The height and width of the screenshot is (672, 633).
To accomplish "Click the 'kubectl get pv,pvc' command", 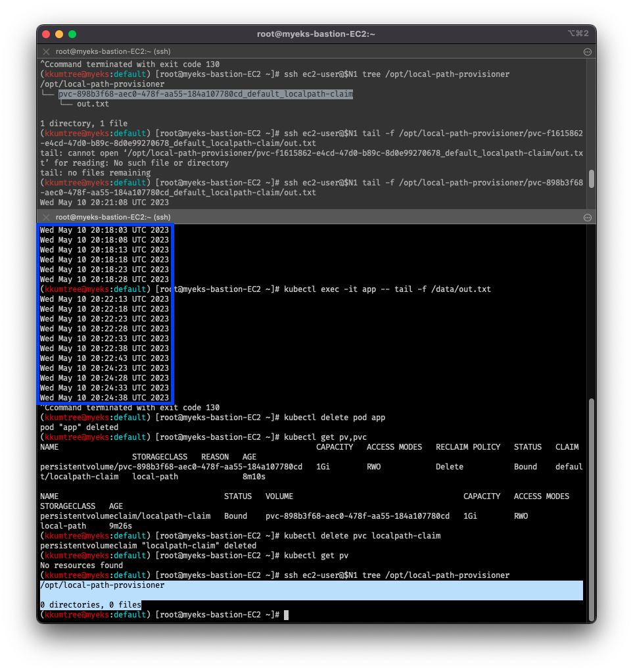I will point(325,437).
